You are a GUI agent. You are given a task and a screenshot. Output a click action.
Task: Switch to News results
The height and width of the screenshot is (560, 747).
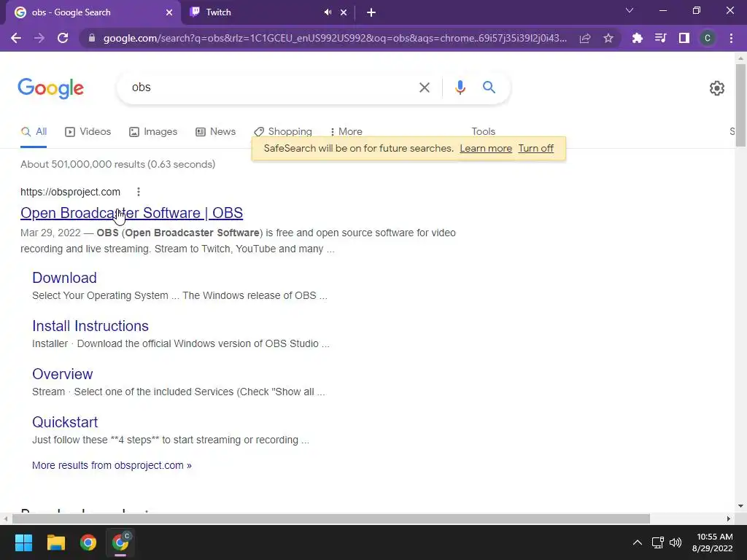point(215,131)
